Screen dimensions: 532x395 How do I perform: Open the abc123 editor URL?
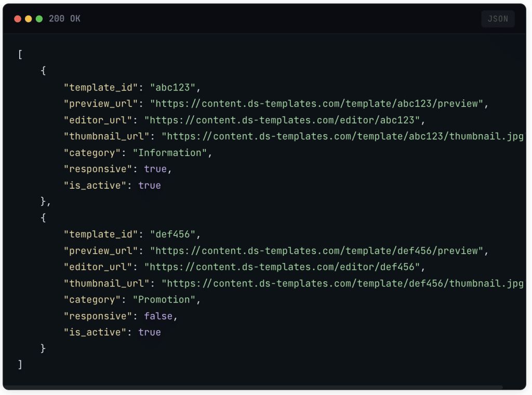(x=282, y=120)
